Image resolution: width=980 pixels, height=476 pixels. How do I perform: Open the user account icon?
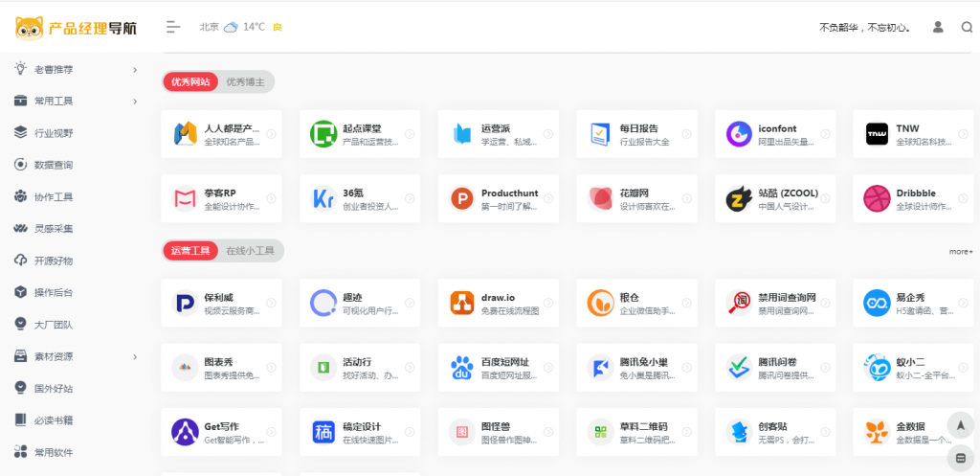[938, 27]
